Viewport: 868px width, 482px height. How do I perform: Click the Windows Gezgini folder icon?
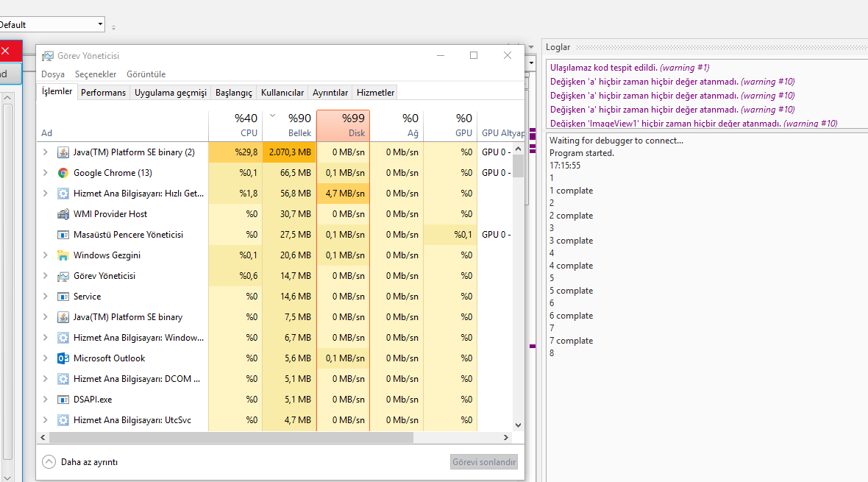pos(63,255)
